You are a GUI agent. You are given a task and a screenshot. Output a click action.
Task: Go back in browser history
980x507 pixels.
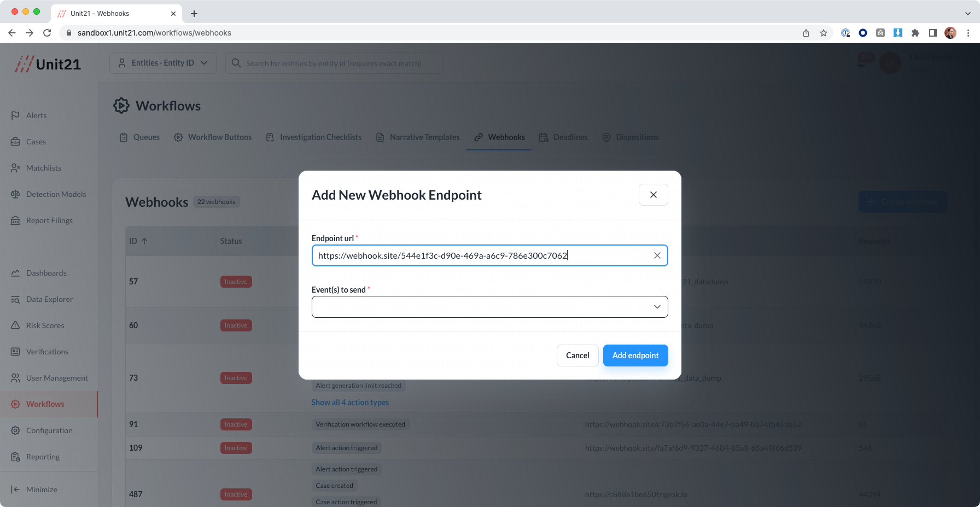(12, 33)
